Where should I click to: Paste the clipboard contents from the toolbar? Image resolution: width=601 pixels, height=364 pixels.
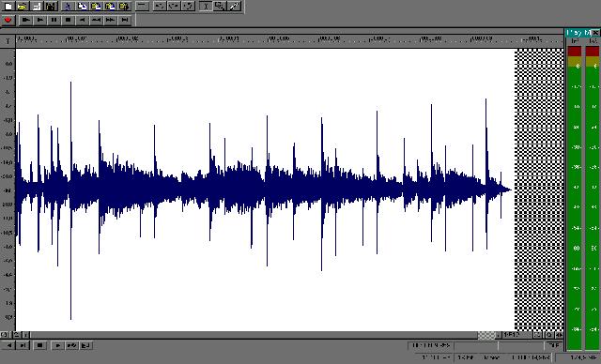point(96,7)
